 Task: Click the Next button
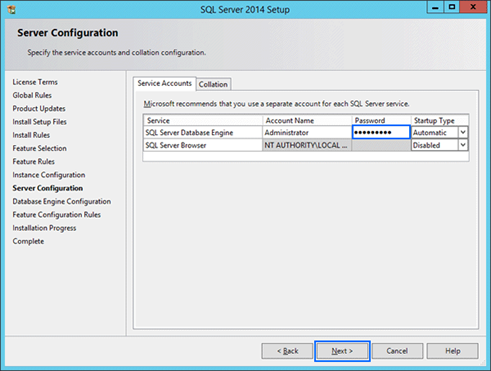pyautogui.click(x=342, y=351)
